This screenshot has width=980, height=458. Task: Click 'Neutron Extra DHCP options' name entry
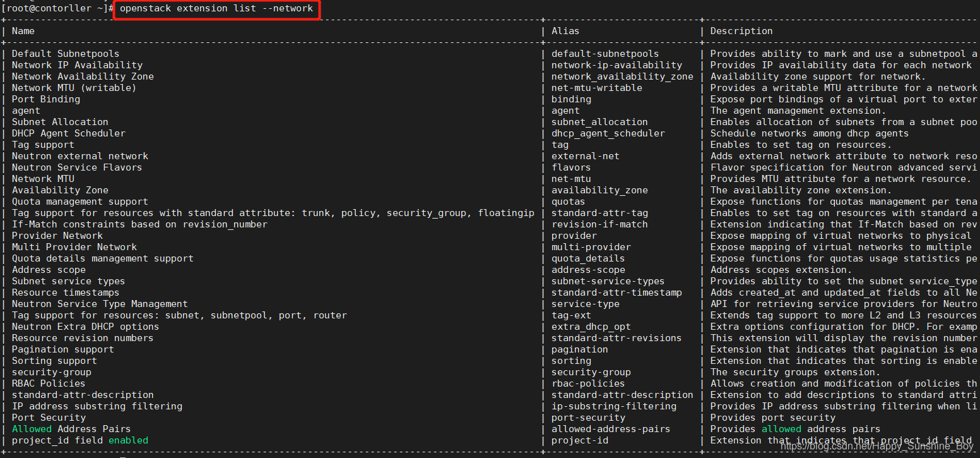[x=86, y=327]
